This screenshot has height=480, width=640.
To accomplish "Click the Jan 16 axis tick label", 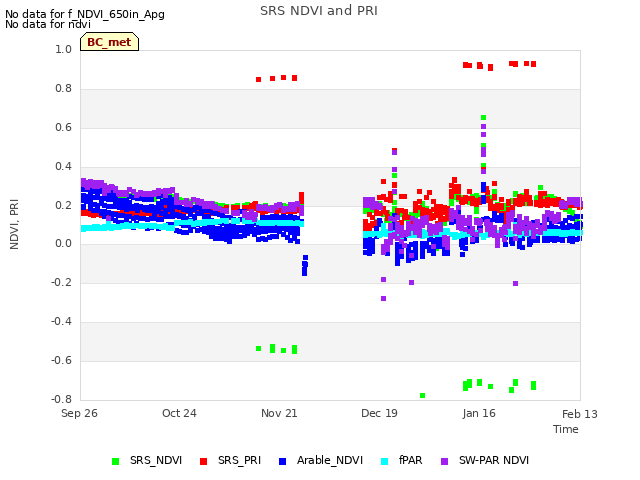I will click(479, 413).
